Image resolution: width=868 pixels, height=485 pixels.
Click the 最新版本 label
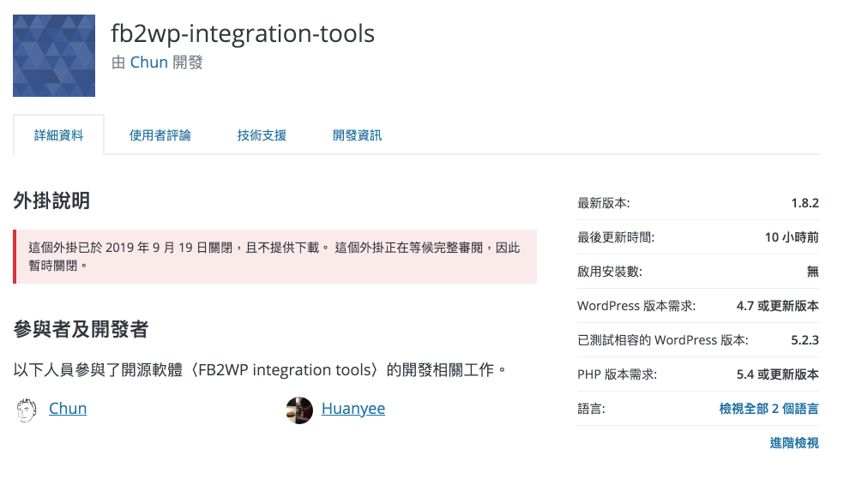point(603,203)
